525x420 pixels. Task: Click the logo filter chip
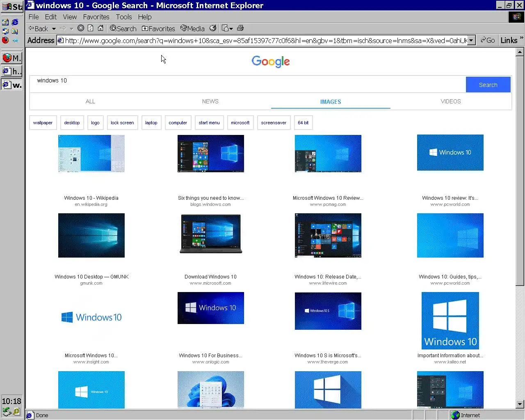pos(95,123)
